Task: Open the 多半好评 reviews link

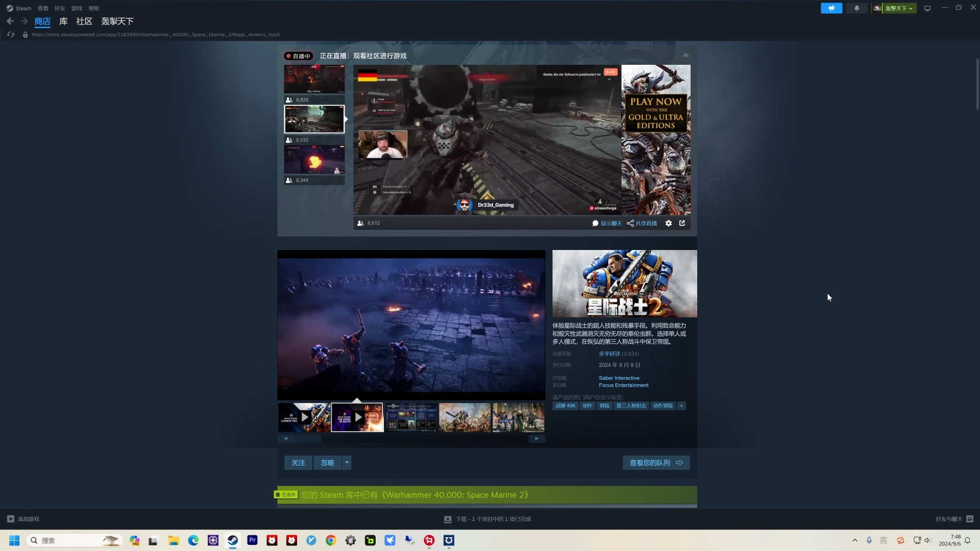Action: pyautogui.click(x=609, y=354)
